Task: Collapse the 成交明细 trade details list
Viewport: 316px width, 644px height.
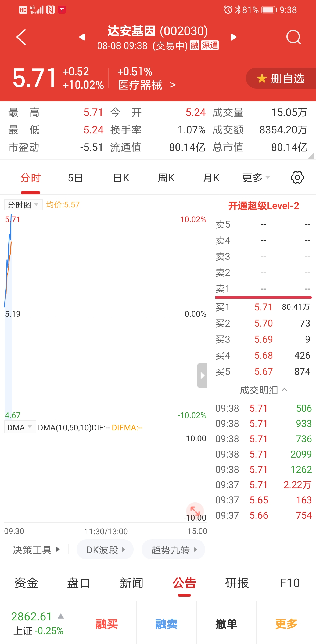Action: coord(263,390)
